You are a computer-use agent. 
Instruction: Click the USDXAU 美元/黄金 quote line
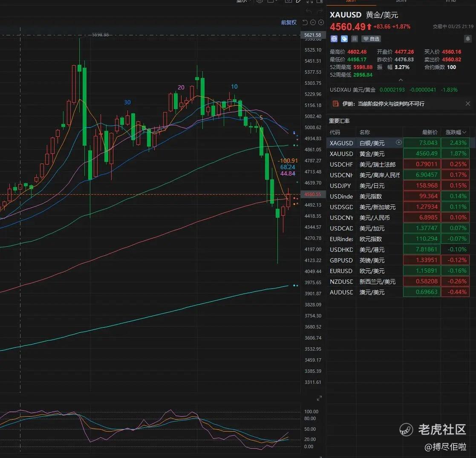click(x=394, y=90)
